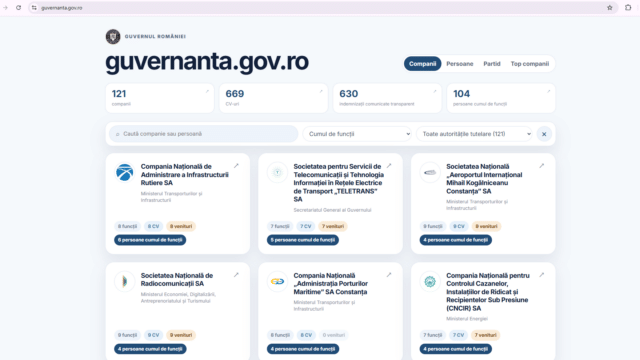Click 7 funcții tag on TELETRANS card

coord(280,226)
